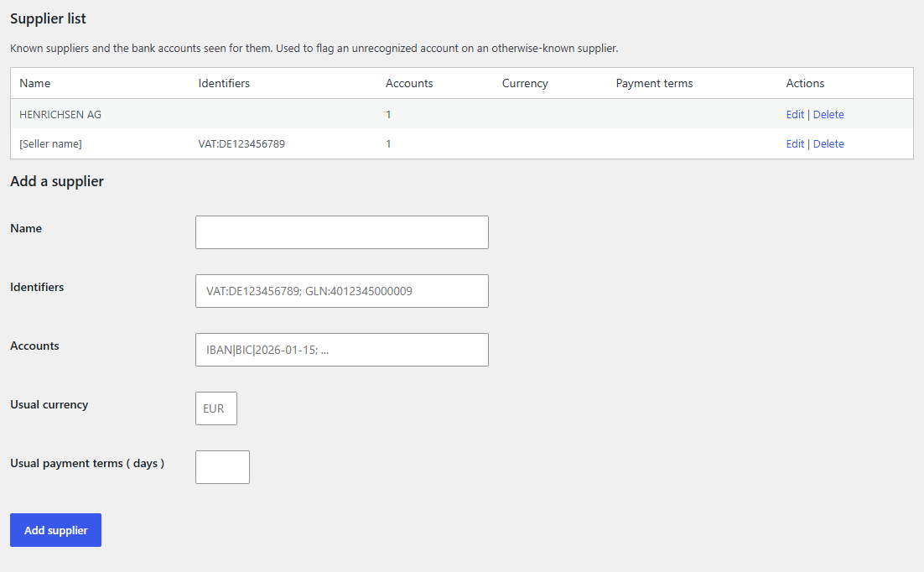Click the Name column header
Image resolution: width=924 pixels, height=572 pixels.
coord(34,83)
